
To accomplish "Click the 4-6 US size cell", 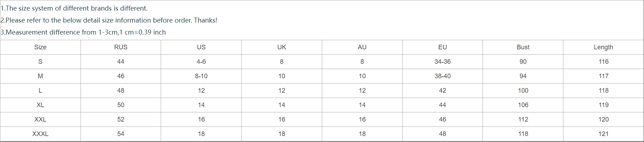I will point(201,62).
